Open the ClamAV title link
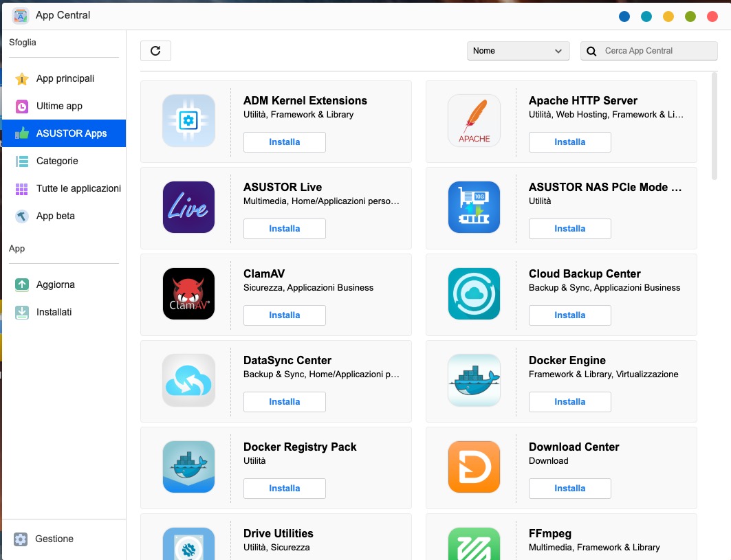The width and height of the screenshot is (731, 560). [x=264, y=274]
